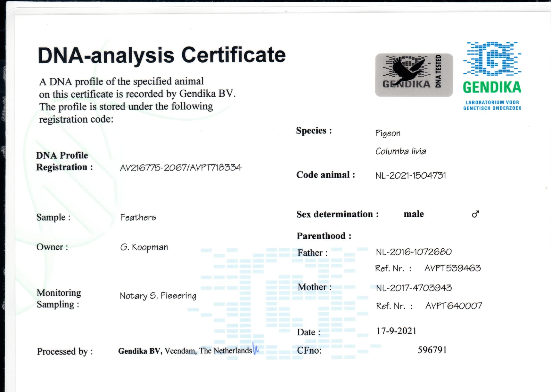Select father reference number AVPT539463
The width and height of the screenshot is (551, 392).
tap(452, 268)
